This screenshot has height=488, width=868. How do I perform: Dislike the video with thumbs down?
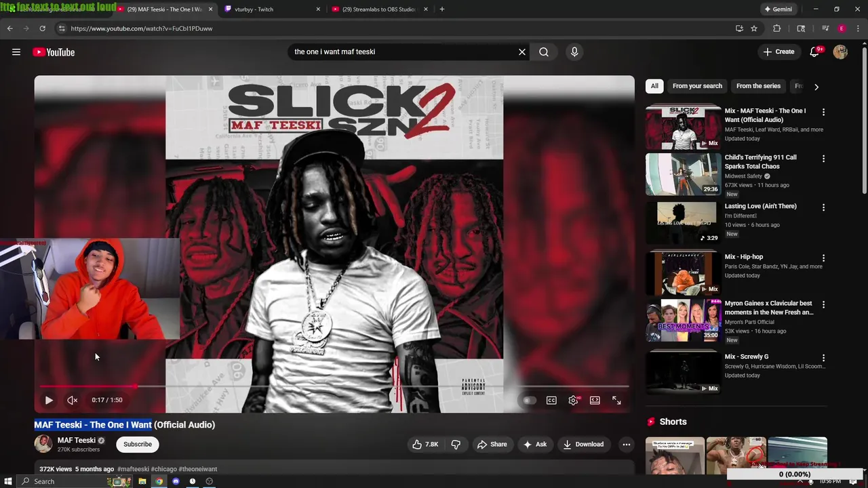pyautogui.click(x=456, y=445)
